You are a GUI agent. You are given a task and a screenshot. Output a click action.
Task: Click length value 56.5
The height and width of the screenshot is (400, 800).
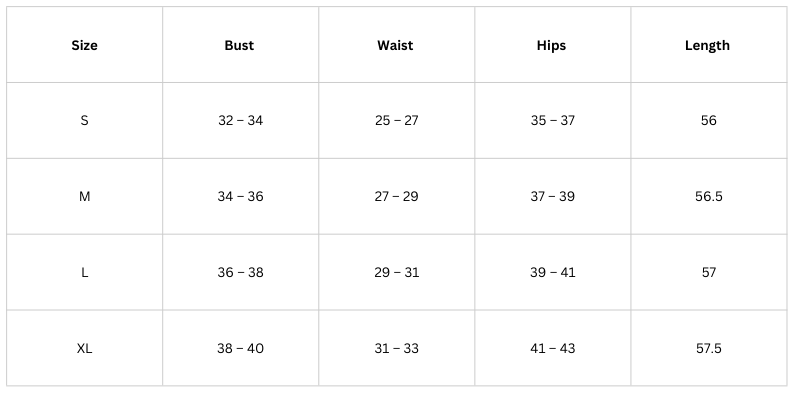pos(708,196)
